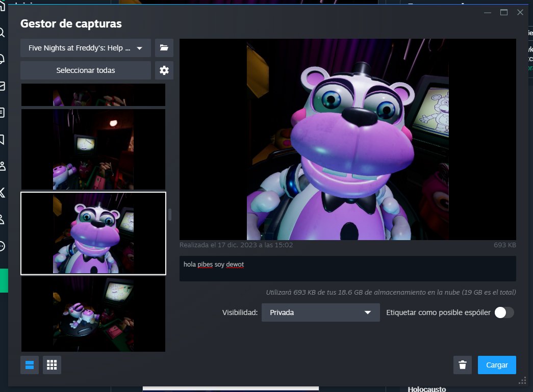Click the large Helpy screenshot preview
The width and height of the screenshot is (533, 392).
(x=348, y=139)
